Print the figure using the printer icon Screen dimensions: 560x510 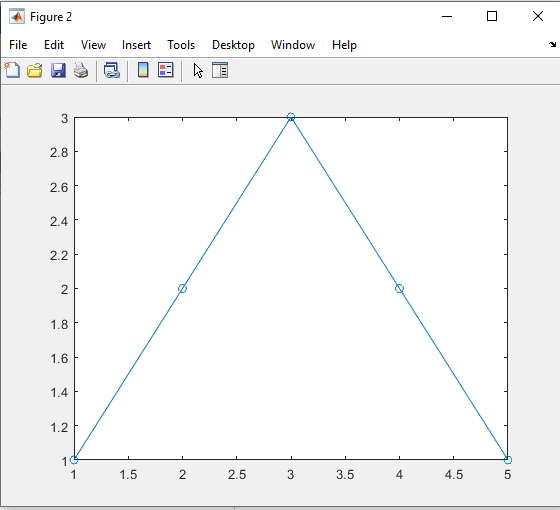pos(81,70)
